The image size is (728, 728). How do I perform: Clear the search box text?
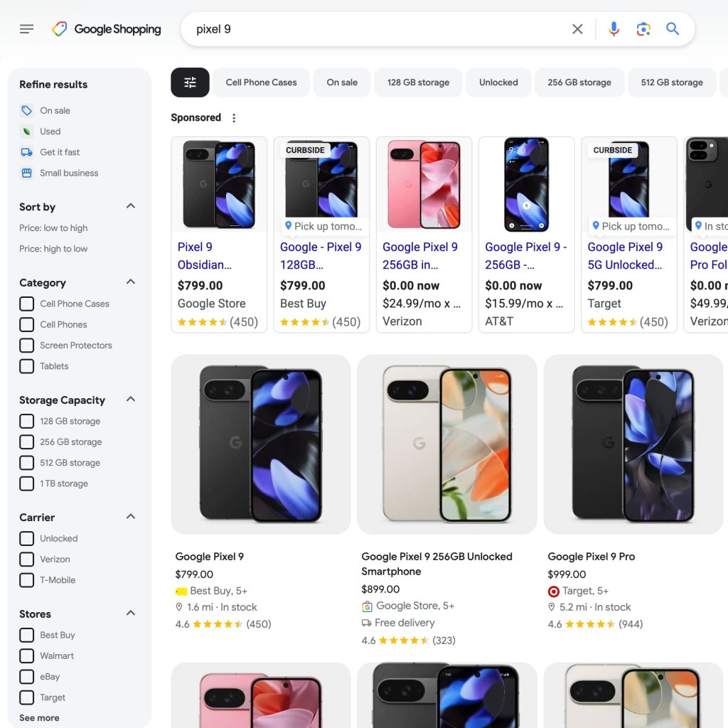577,29
